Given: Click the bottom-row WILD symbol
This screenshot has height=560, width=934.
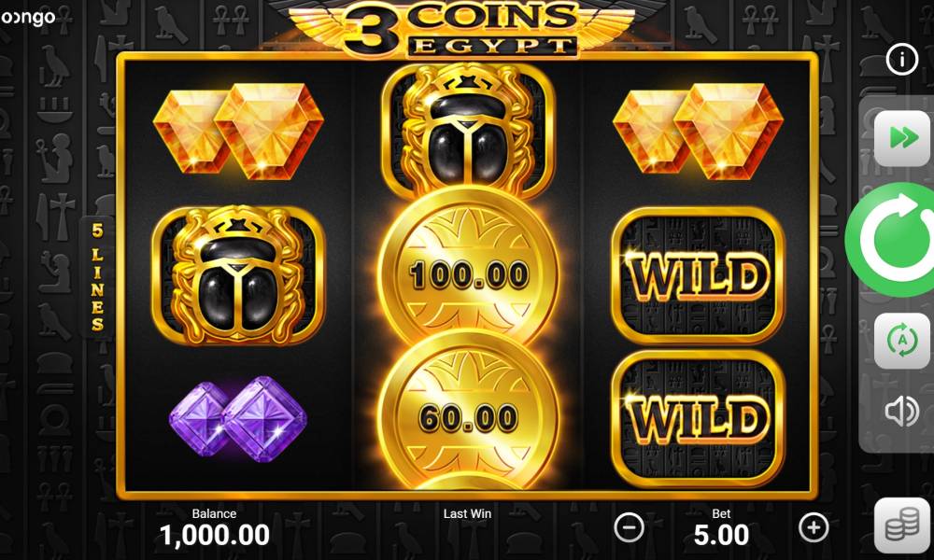Looking at the screenshot, I should pos(698,418).
